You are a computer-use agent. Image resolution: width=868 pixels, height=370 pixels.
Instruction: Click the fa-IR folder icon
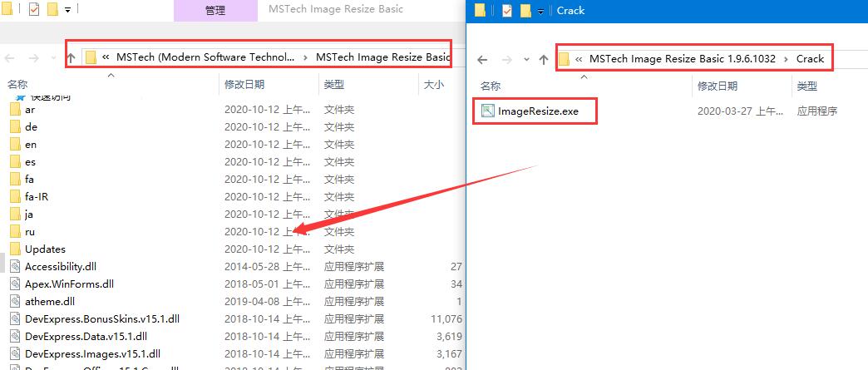point(16,196)
